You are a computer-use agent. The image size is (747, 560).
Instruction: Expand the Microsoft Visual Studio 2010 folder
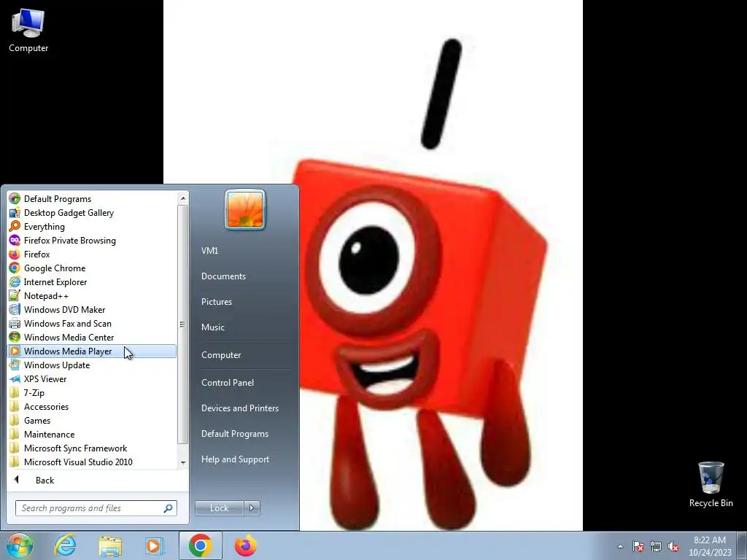(x=92, y=462)
